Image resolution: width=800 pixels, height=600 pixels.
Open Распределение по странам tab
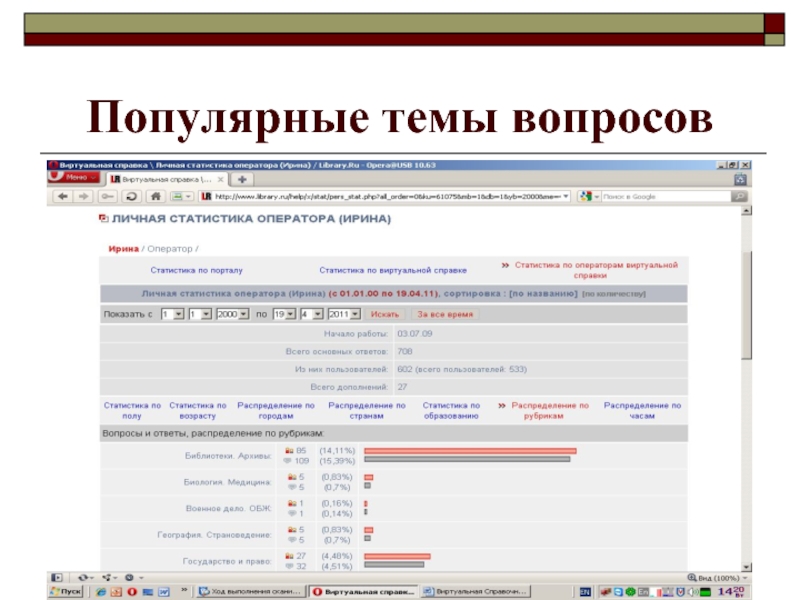coord(366,411)
